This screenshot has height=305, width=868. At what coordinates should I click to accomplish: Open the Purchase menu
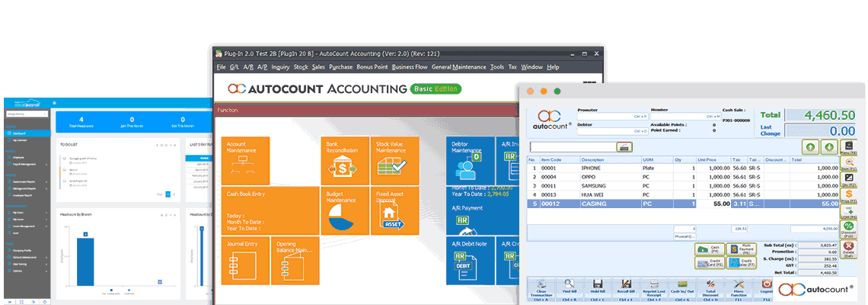pos(340,67)
